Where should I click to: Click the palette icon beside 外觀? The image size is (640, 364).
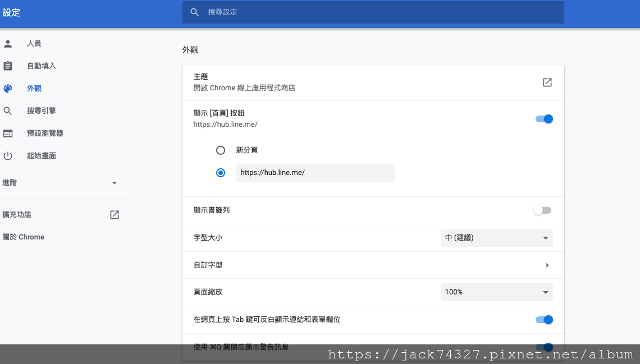(x=8, y=89)
